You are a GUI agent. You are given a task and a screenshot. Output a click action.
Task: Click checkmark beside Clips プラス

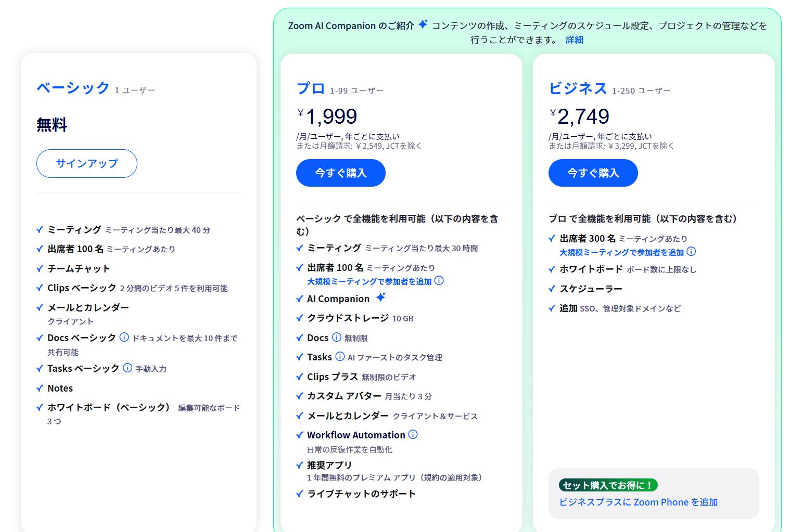[299, 377]
